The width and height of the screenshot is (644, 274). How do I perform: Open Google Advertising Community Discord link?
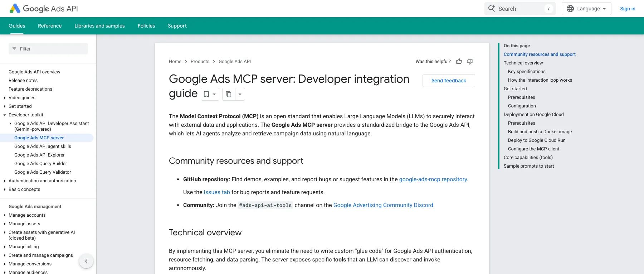383,205
